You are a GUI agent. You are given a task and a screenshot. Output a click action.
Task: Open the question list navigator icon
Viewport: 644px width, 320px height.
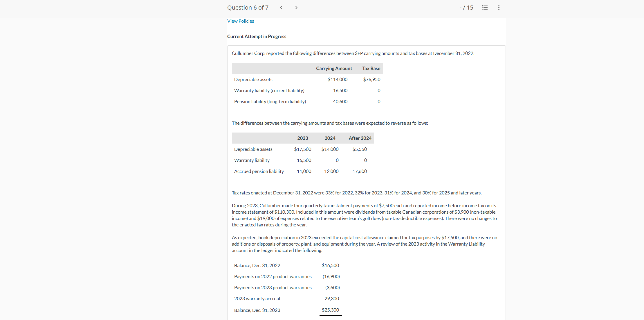coord(485,8)
